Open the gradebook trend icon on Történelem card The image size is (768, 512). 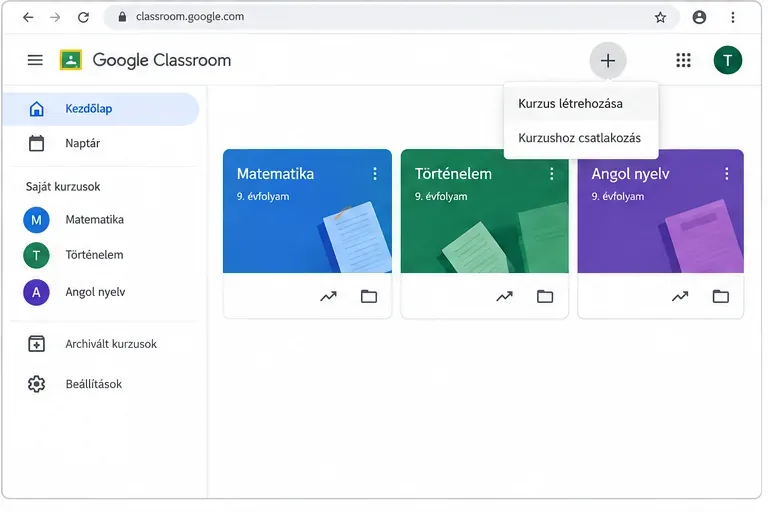504,296
